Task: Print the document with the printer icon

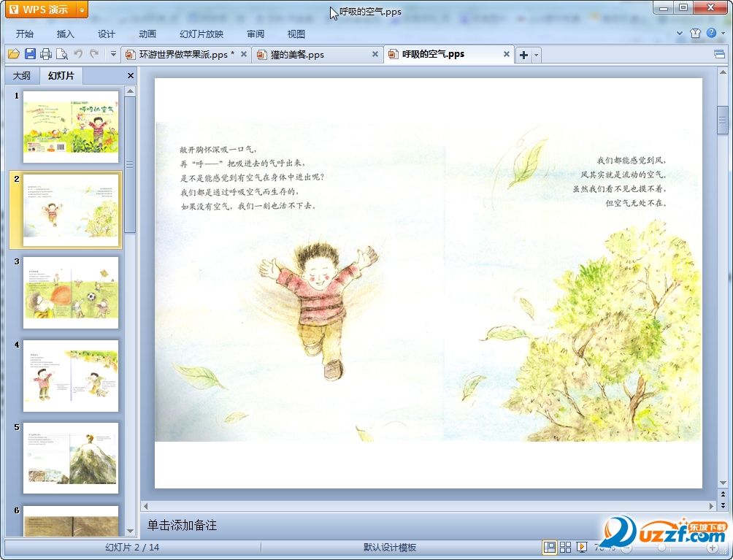Action: point(46,54)
